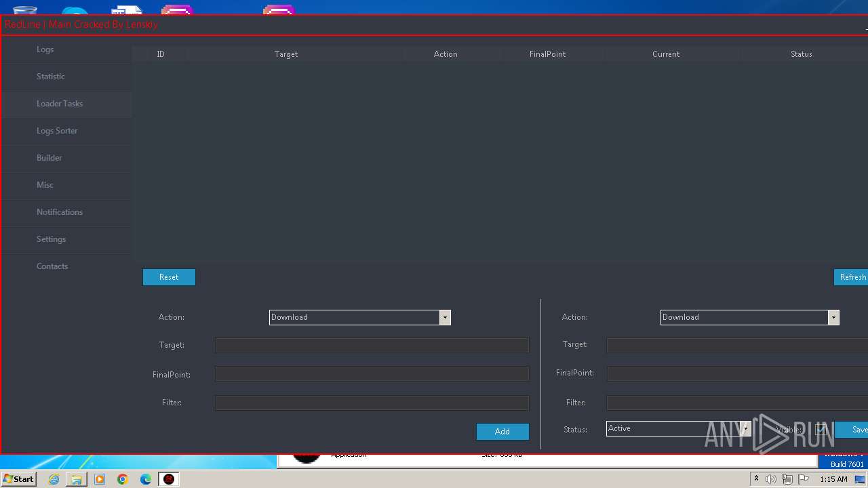Click the Reset button
This screenshot has width=868, height=488.
pyautogui.click(x=169, y=277)
